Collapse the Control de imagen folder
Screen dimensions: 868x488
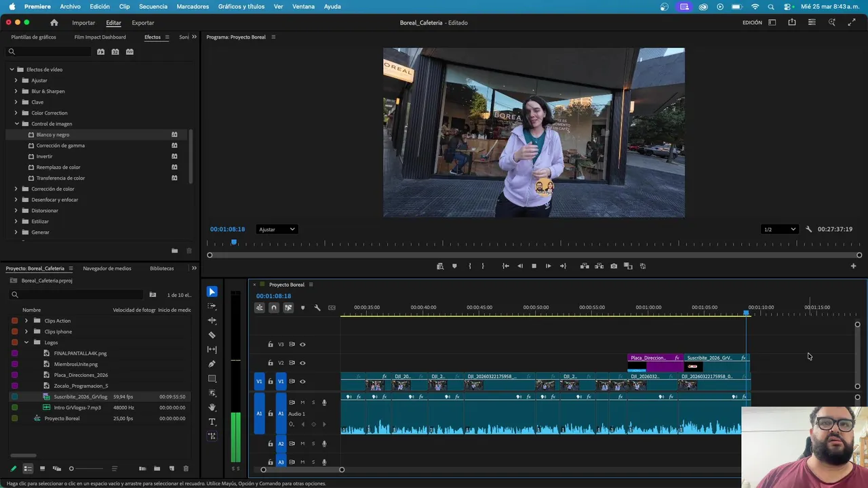17,124
